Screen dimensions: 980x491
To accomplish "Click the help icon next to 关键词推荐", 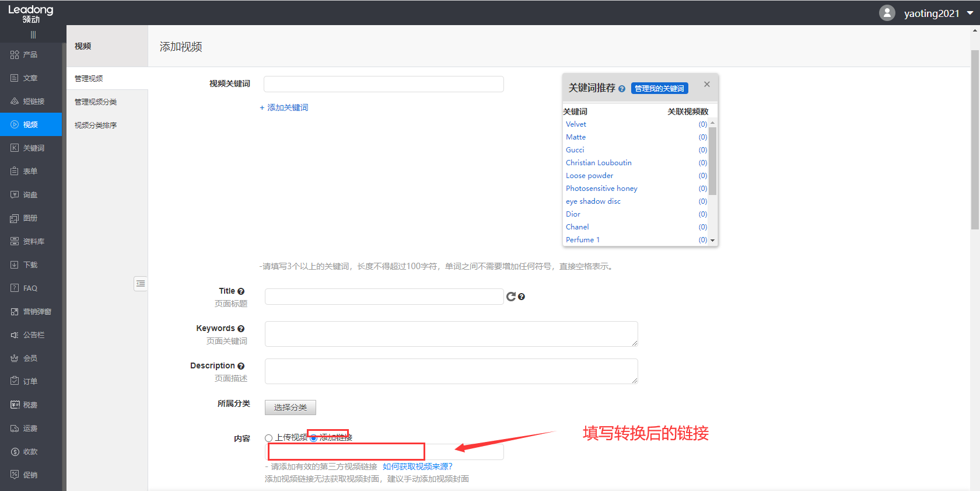I will click(x=622, y=89).
